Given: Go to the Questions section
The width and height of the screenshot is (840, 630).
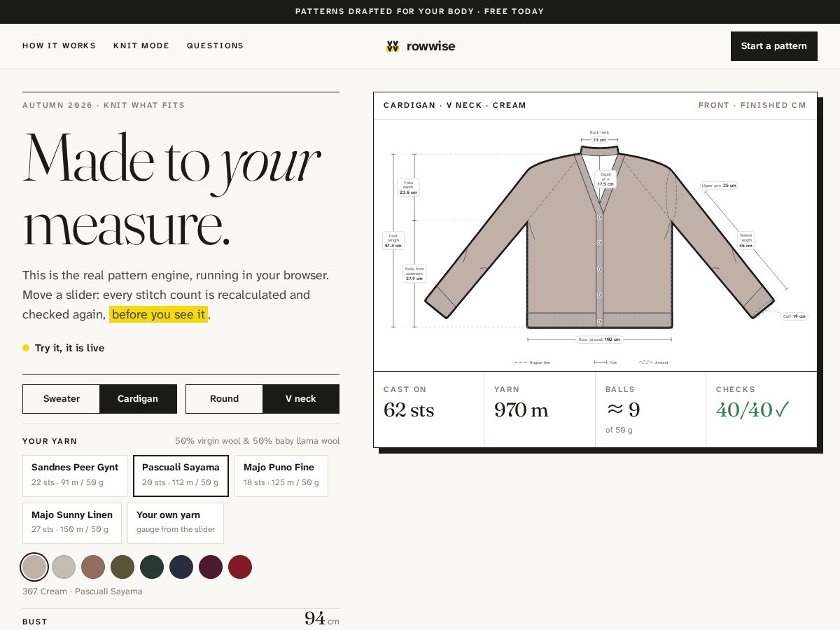Looking at the screenshot, I should click(x=215, y=46).
